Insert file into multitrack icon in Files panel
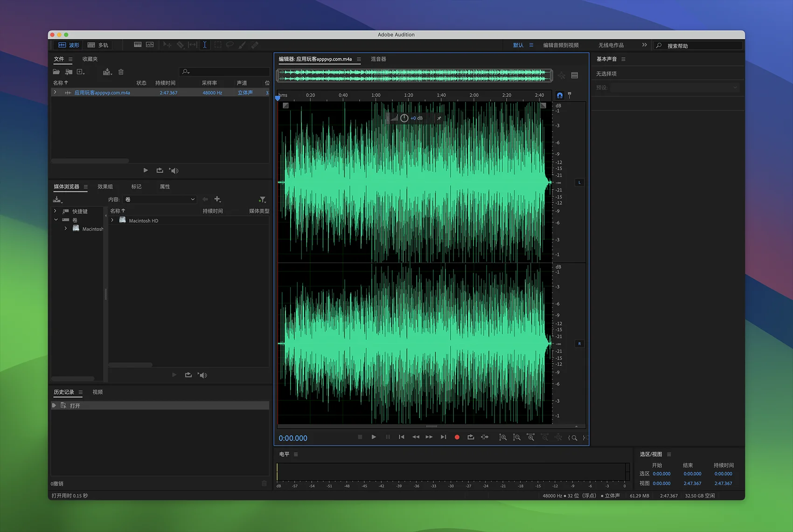The image size is (793, 532). (x=107, y=72)
